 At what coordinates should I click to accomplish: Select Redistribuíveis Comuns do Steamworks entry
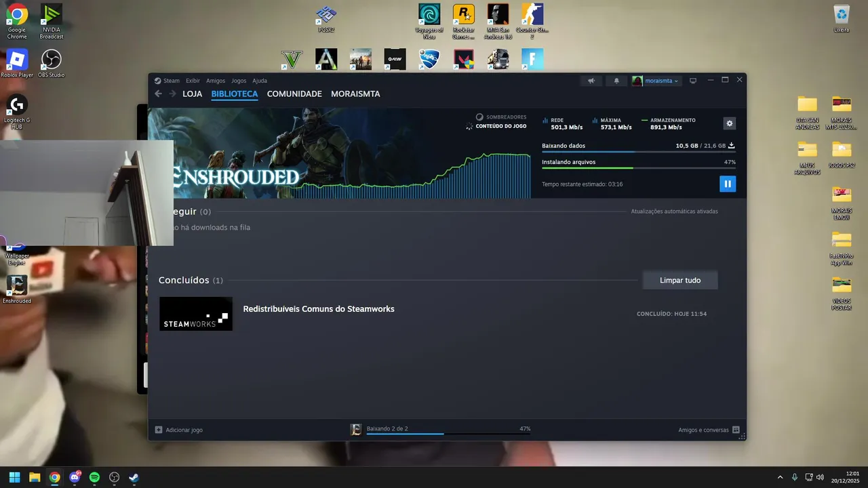click(319, 309)
